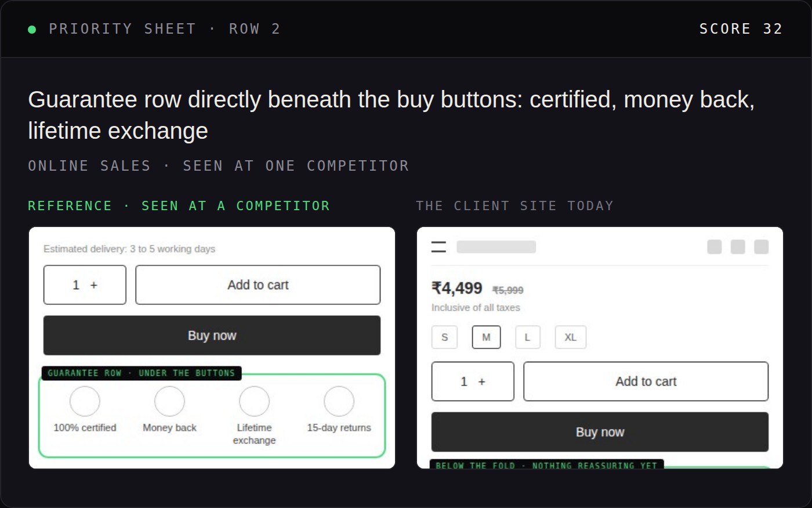This screenshot has width=812, height=508.
Task: Click "THE CLIENT SITE TODAY" caption
Action: [x=514, y=206]
